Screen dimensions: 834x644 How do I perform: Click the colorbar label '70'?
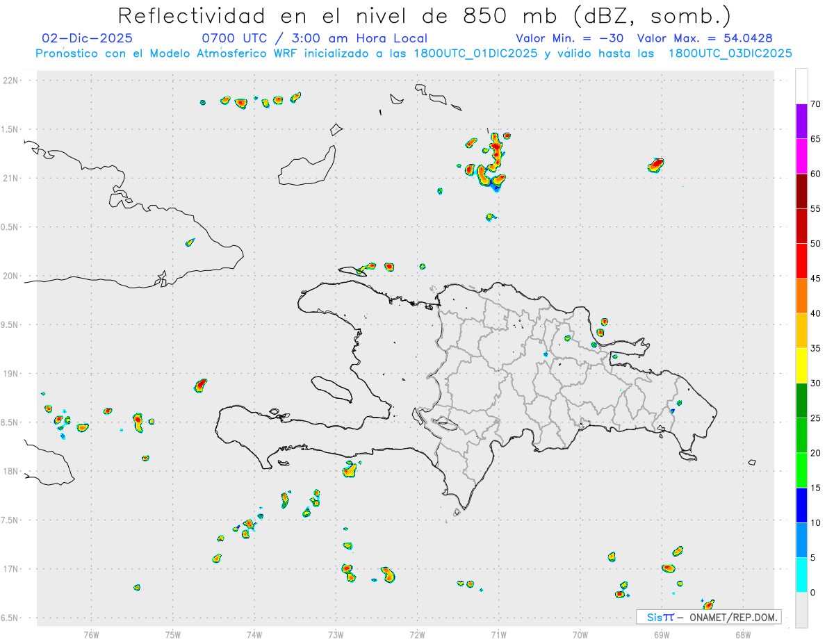(816, 104)
